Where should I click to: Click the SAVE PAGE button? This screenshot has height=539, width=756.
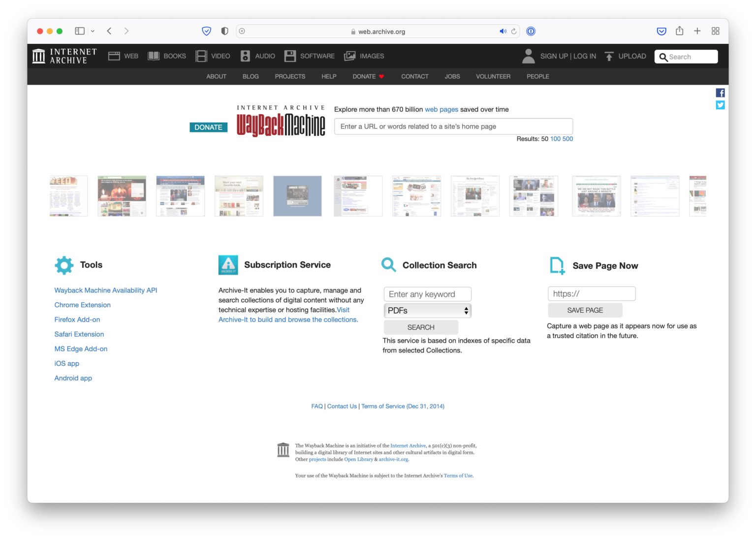[585, 310]
